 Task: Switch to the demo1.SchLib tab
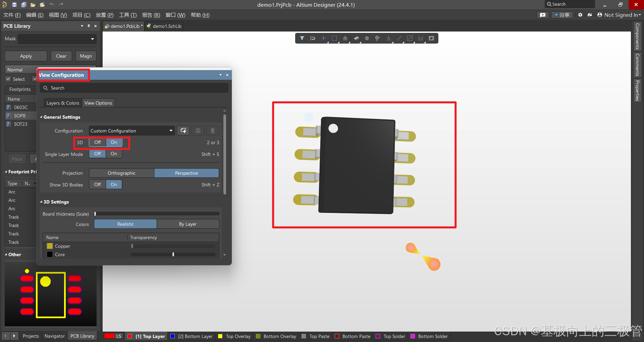pyautogui.click(x=164, y=26)
